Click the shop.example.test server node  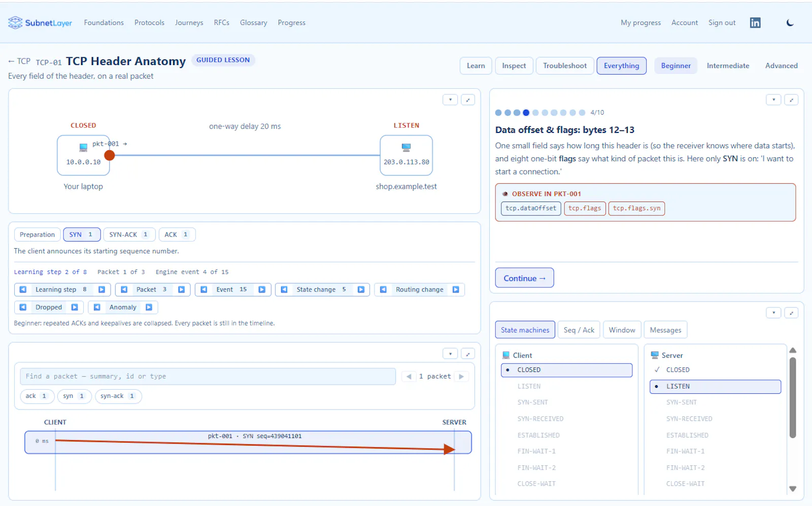(x=406, y=155)
